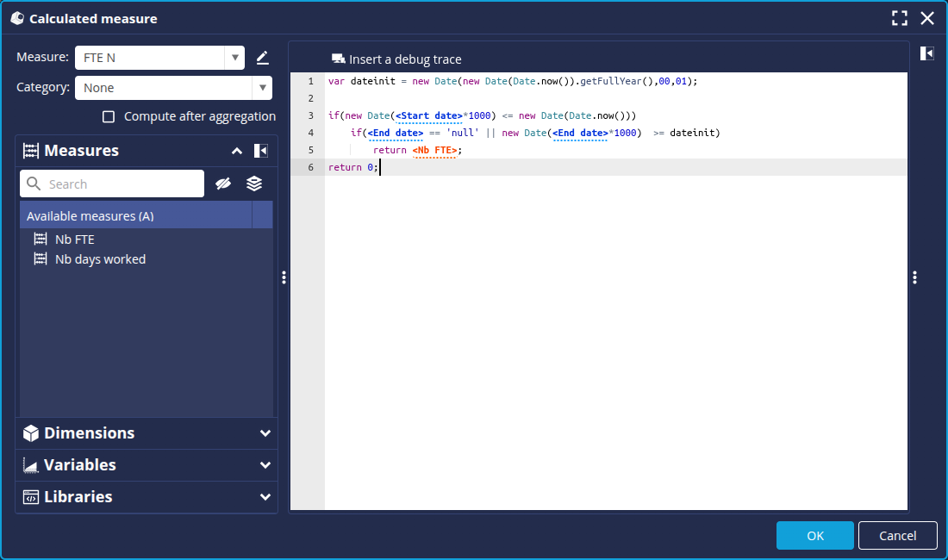Viewport: 948px width, 560px height.
Task: Collapse the Measures side panel with the panel icon
Action: click(x=261, y=151)
